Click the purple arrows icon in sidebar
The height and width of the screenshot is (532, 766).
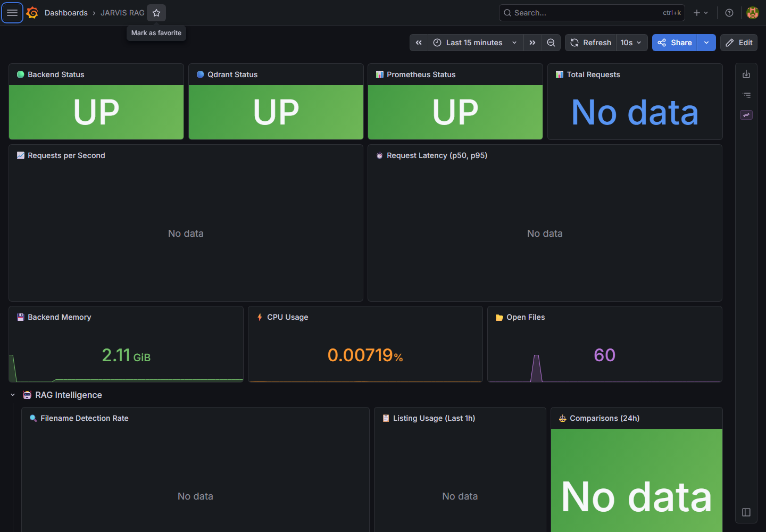(746, 115)
